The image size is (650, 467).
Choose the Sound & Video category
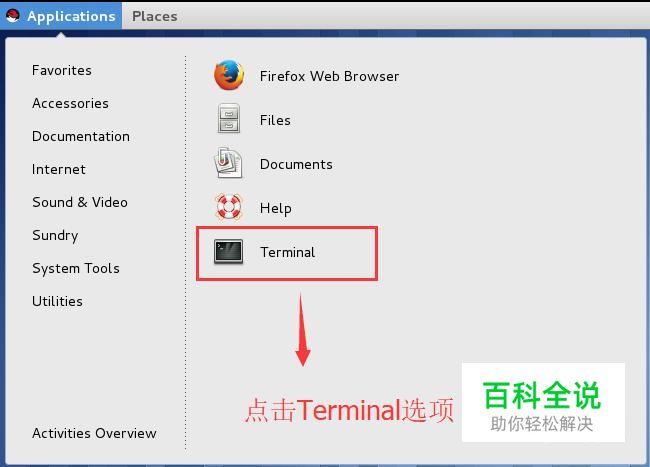coord(80,202)
